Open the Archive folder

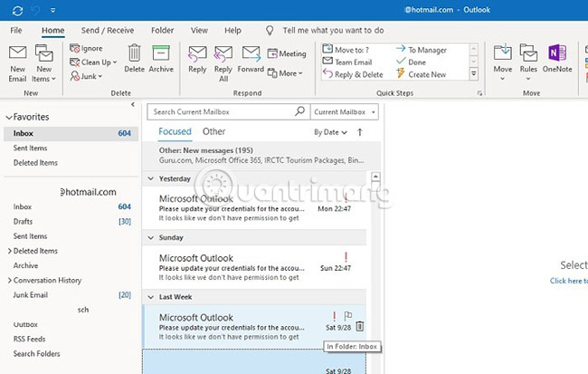(25, 265)
